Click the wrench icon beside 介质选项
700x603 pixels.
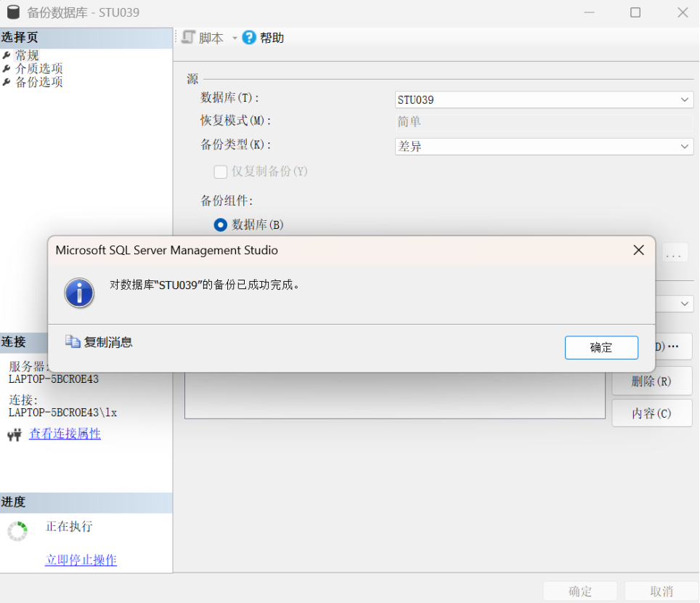(7, 69)
